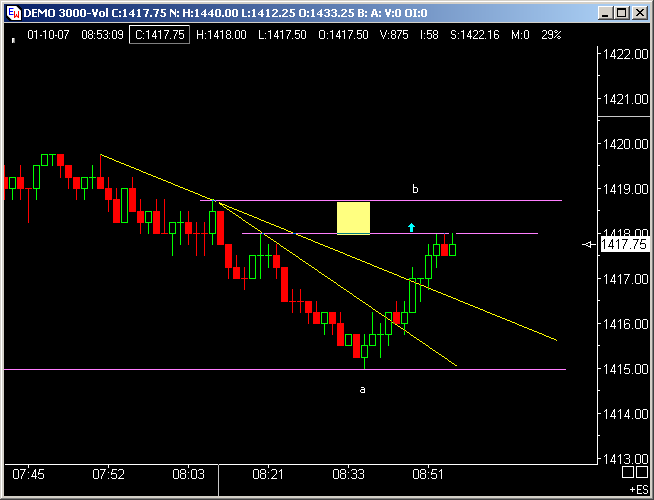The height and width of the screenshot is (500, 654).
Task: Click the 08:51 time axis label
Action: click(x=428, y=474)
